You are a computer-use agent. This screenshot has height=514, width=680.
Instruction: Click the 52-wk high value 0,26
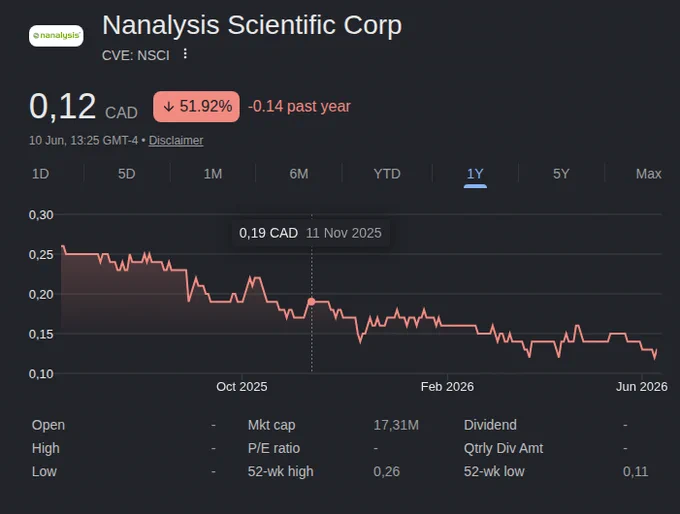pyautogui.click(x=386, y=471)
